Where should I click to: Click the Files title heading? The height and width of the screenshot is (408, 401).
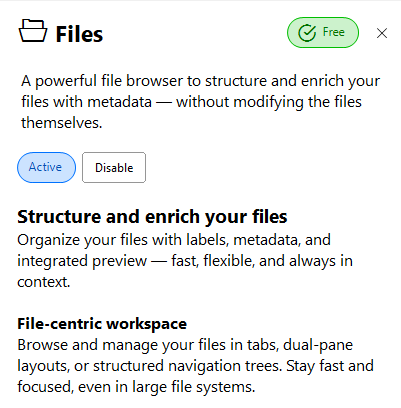(79, 34)
